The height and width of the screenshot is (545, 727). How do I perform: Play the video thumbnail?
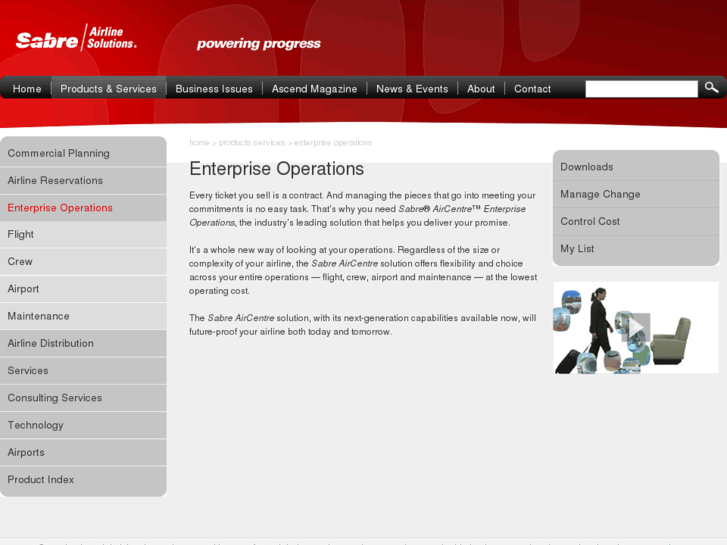pos(636,327)
